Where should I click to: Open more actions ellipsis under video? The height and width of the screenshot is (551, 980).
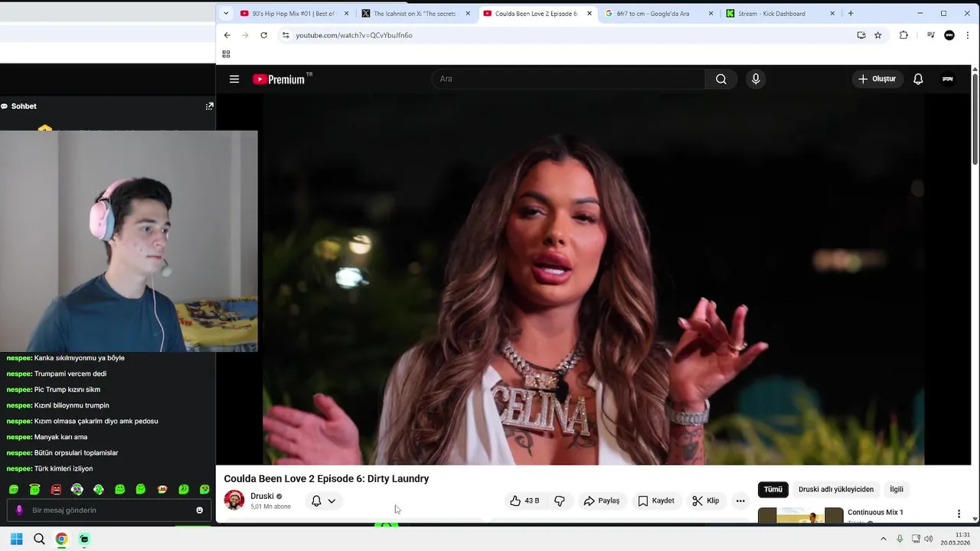coord(740,500)
